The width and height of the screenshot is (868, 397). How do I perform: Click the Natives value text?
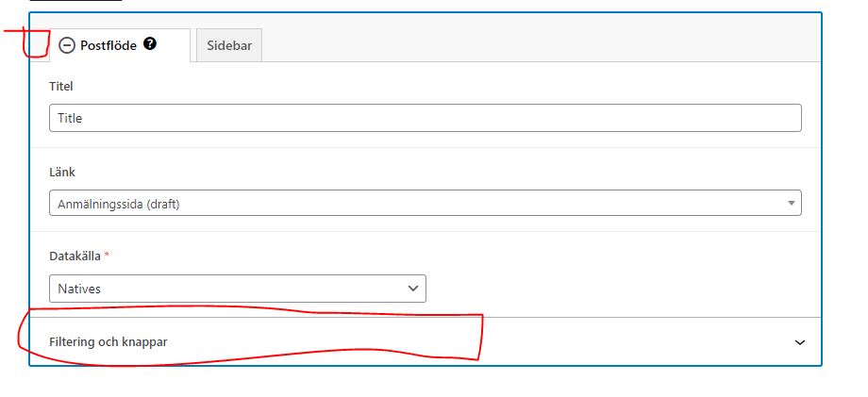[x=79, y=289]
